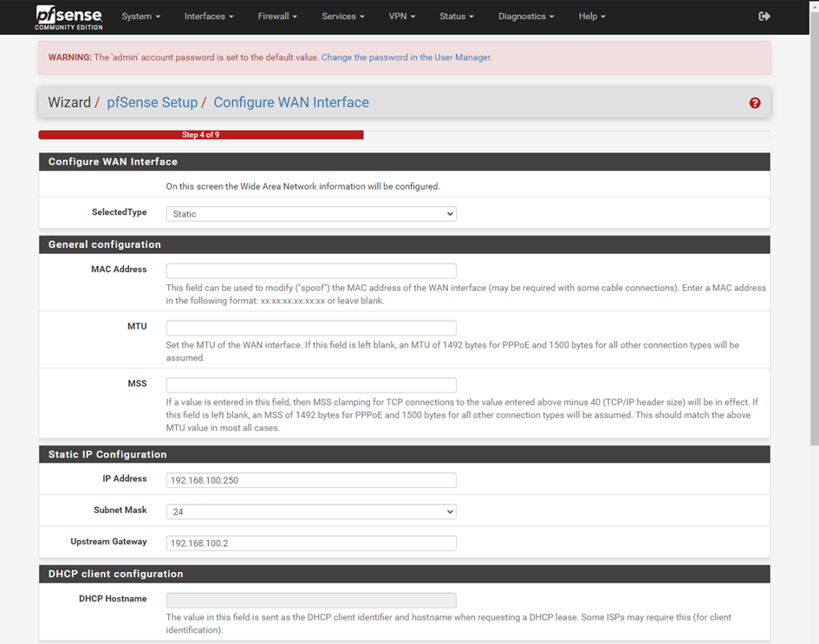Follow the Change the password in User Manager link
This screenshot has height=644, width=819.
point(406,57)
